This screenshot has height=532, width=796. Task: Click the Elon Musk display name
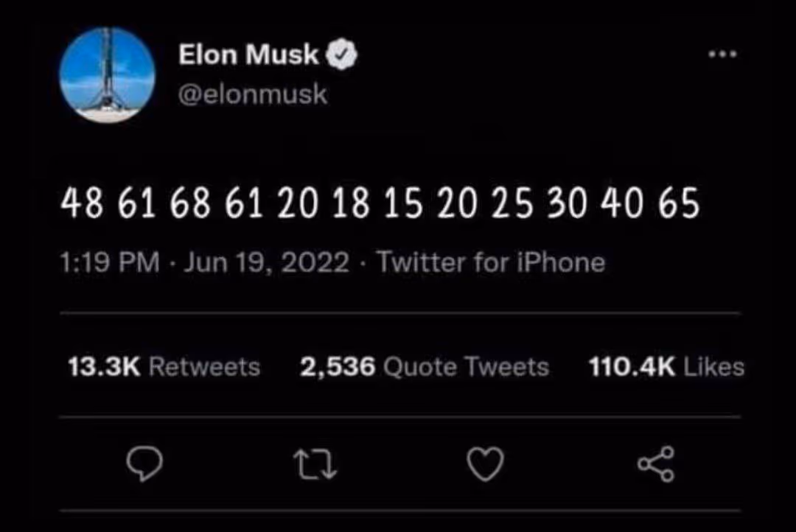[248, 55]
